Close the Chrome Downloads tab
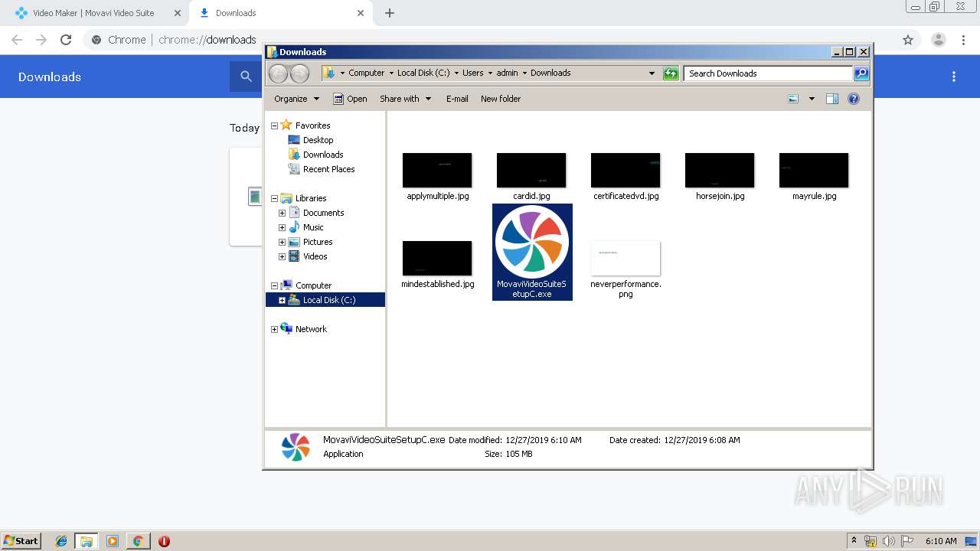The width and height of the screenshot is (980, 551). click(361, 13)
